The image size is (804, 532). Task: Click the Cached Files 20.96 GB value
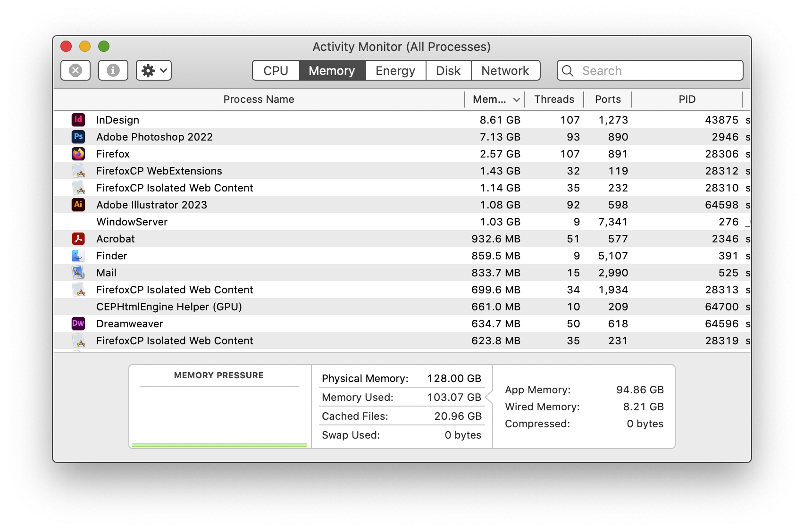458,416
